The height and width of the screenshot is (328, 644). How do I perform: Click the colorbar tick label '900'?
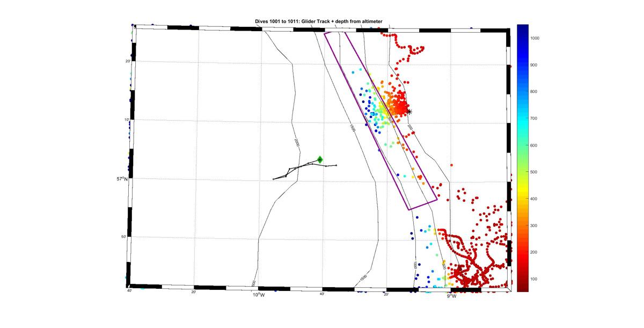click(x=535, y=65)
